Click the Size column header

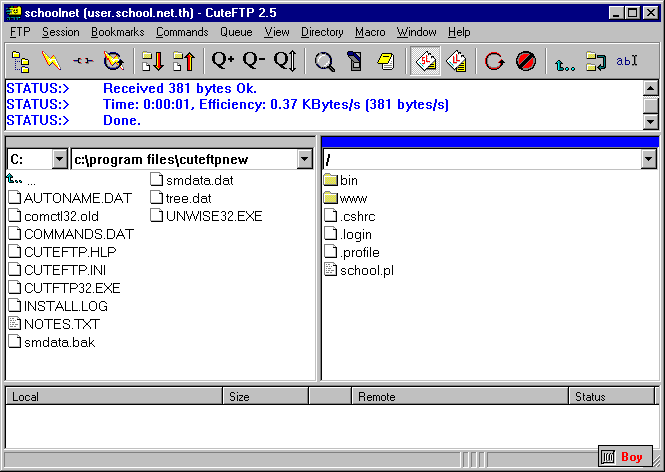pos(266,397)
